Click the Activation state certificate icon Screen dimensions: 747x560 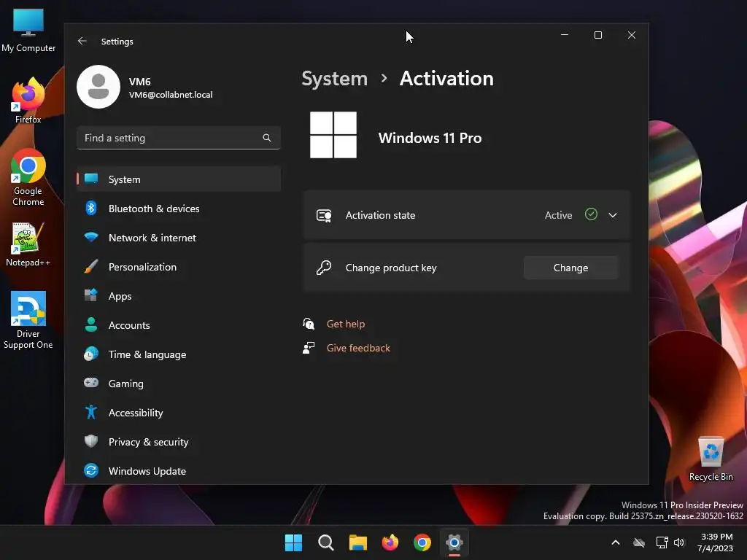[324, 215]
